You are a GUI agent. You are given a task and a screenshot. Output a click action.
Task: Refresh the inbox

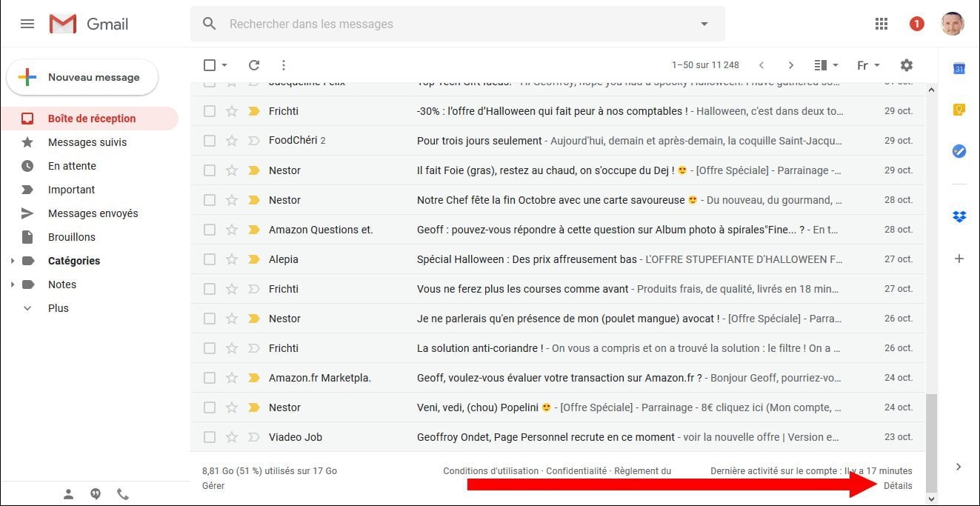pyautogui.click(x=254, y=65)
